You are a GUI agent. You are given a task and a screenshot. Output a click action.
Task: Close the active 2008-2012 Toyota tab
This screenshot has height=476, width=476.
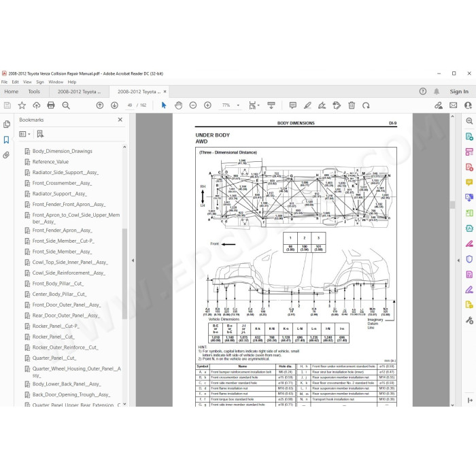click(x=165, y=91)
